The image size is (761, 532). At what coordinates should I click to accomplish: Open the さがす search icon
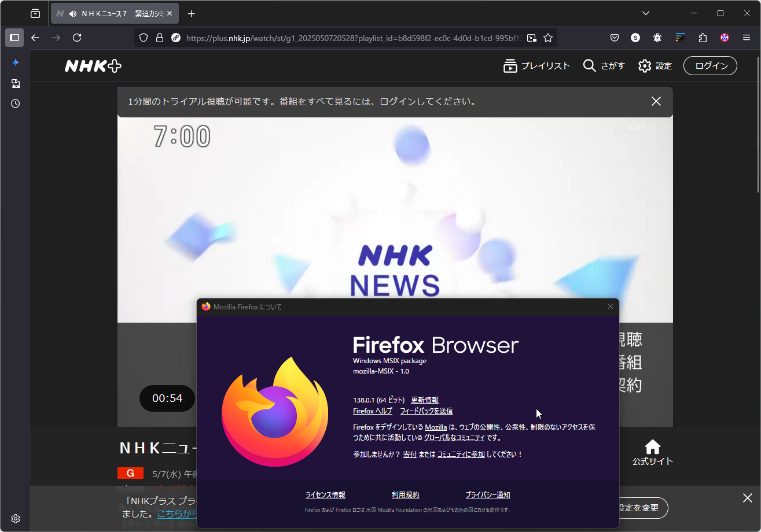pos(589,65)
